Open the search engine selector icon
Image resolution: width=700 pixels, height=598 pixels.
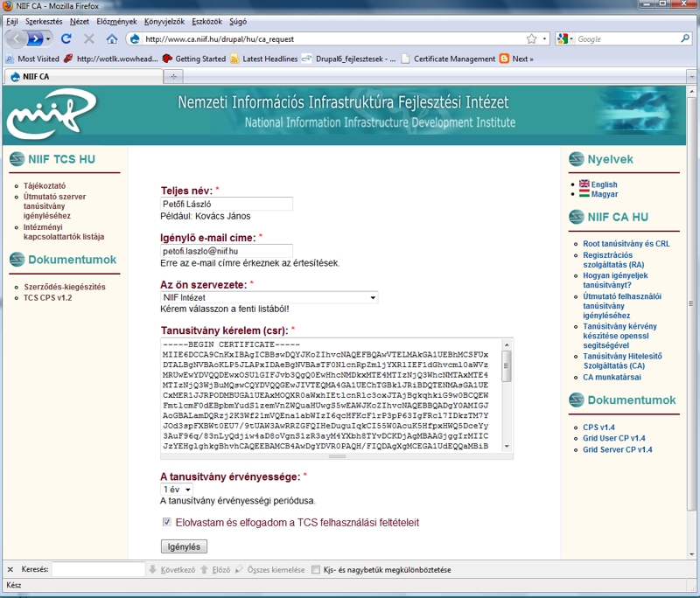click(x=564, y=38)
